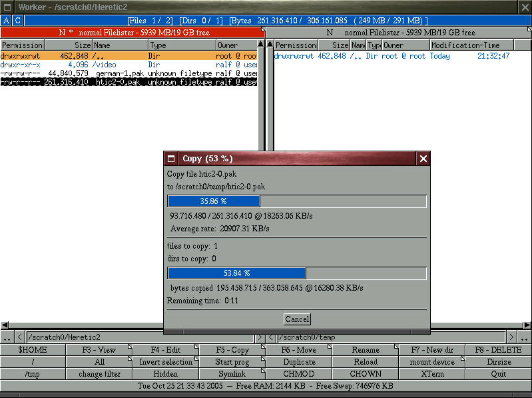Click the F8 - DELETE button
532x398 pixels.
pyautogui.click(x=499, y=350)
